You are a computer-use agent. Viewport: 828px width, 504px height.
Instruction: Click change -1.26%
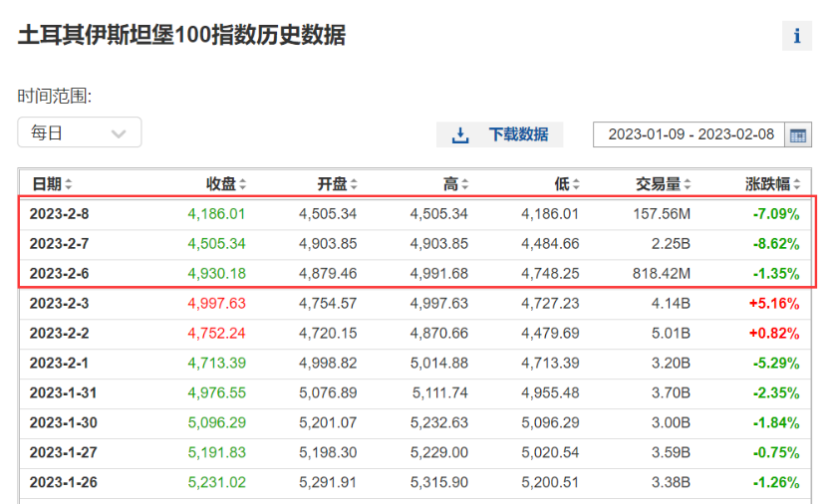776,482
